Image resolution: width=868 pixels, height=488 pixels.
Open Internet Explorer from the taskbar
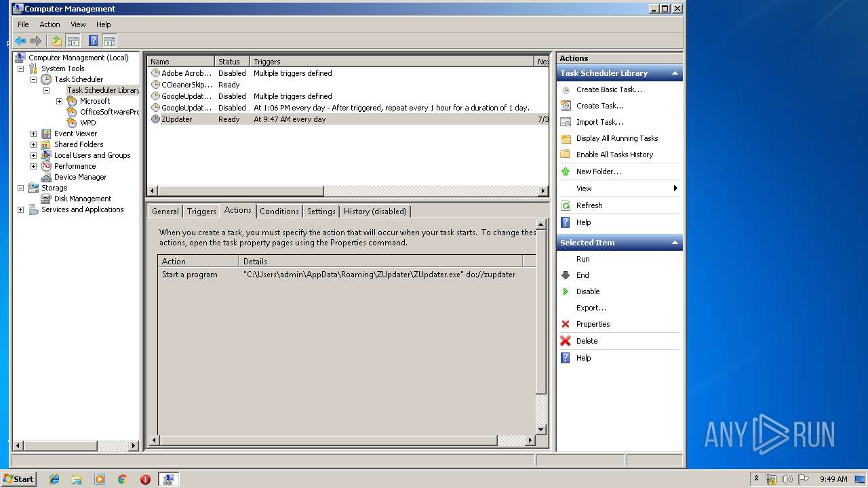click(x=54, y=479)
